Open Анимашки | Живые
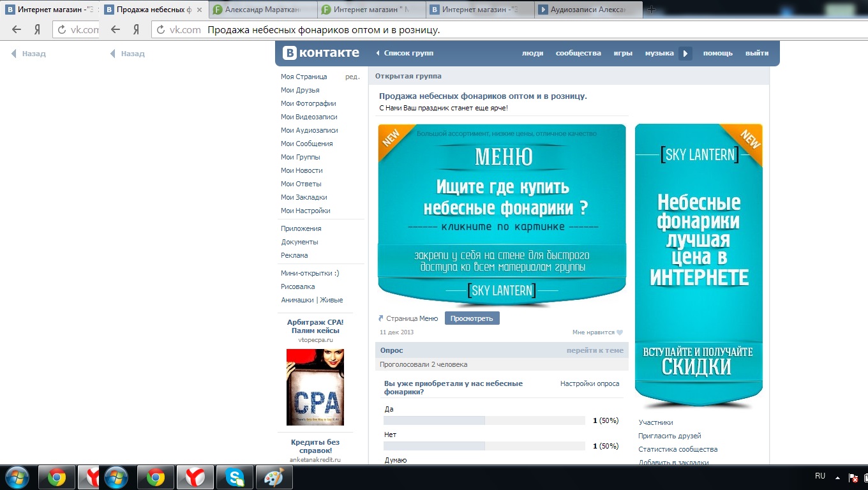The image size is (868, 490). coord(312,300)
